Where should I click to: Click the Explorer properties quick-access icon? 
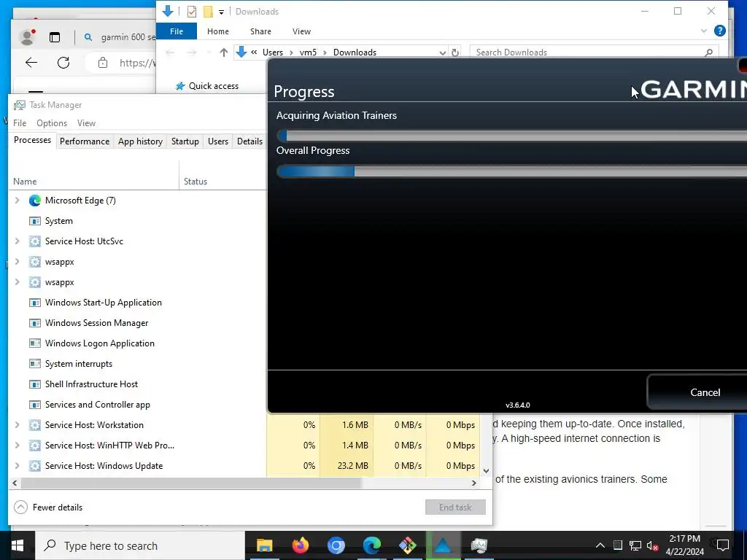[192, 12]
